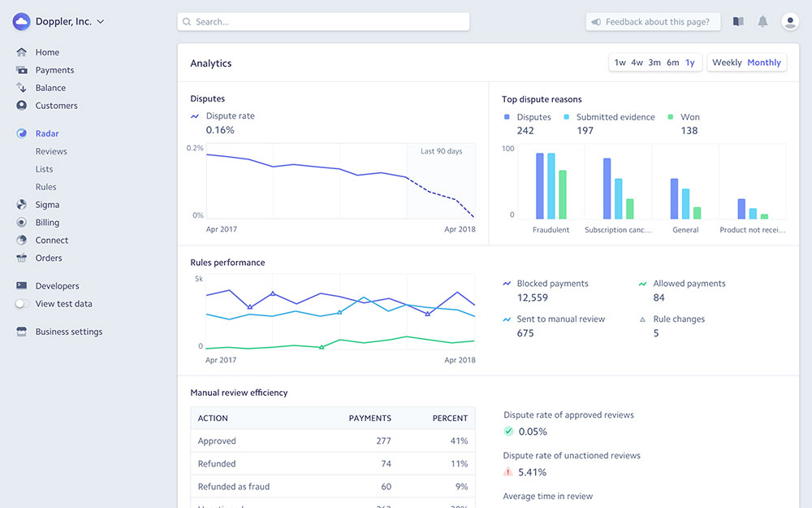Screen dimensions: 812x508
Task: Open notifications bell icon
Action: 762,22
